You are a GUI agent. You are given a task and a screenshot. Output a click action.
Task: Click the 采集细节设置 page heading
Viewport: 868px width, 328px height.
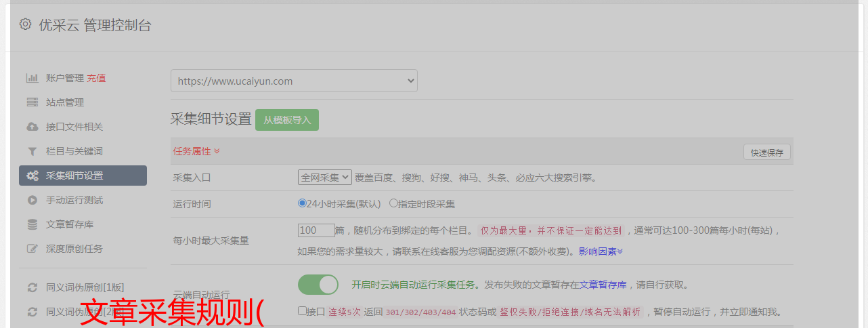coord(211,119)
